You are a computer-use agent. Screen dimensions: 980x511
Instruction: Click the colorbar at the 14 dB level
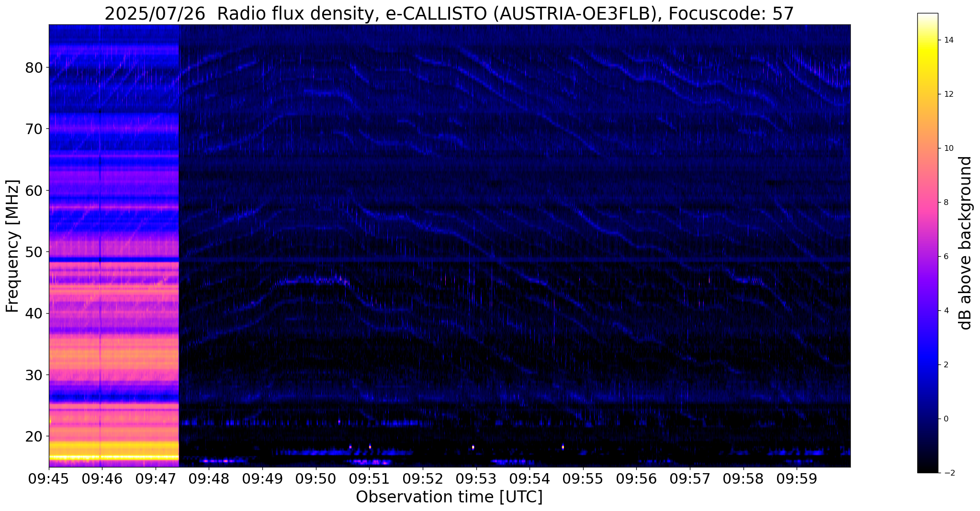[927, 40]
